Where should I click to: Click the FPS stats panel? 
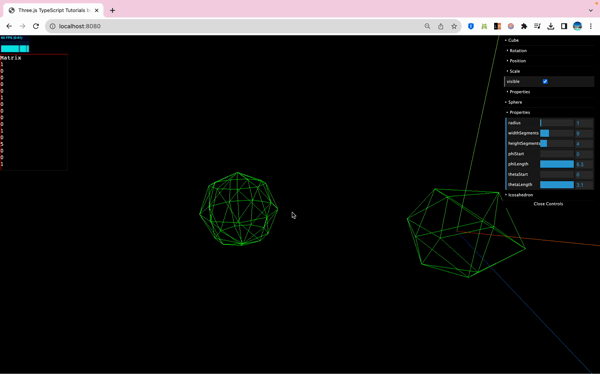click(x=15, y=44)
